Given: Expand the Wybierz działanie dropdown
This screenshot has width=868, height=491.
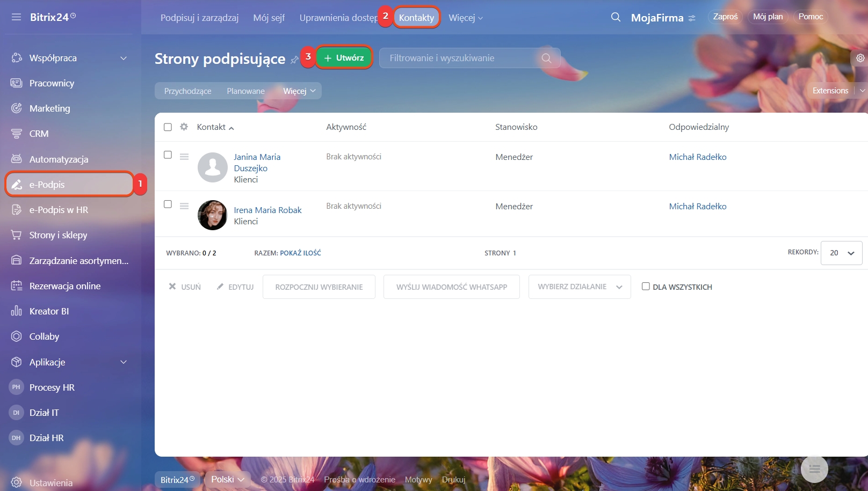Looking at the screenshot, I should [x=579, y=287].
